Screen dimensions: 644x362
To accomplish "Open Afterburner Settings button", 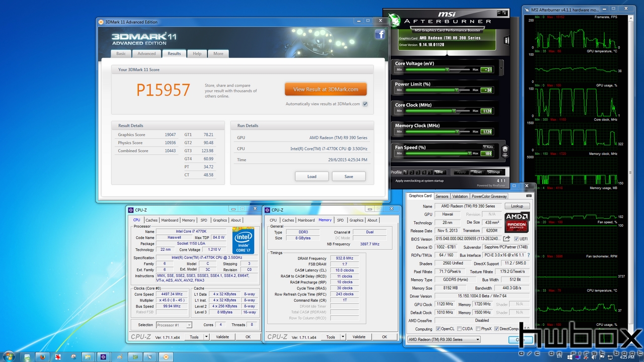I will [x=494, y=172].
